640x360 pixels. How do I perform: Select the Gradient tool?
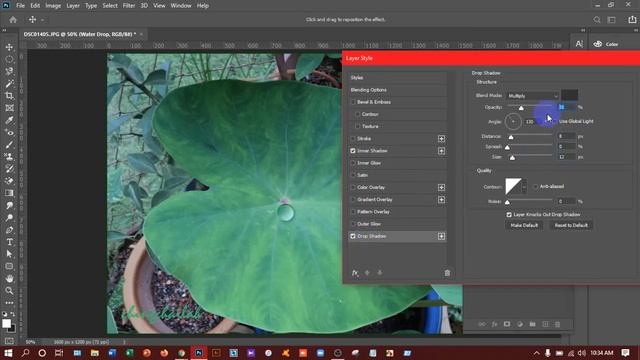pyautogui.click(x=9, y=193)
